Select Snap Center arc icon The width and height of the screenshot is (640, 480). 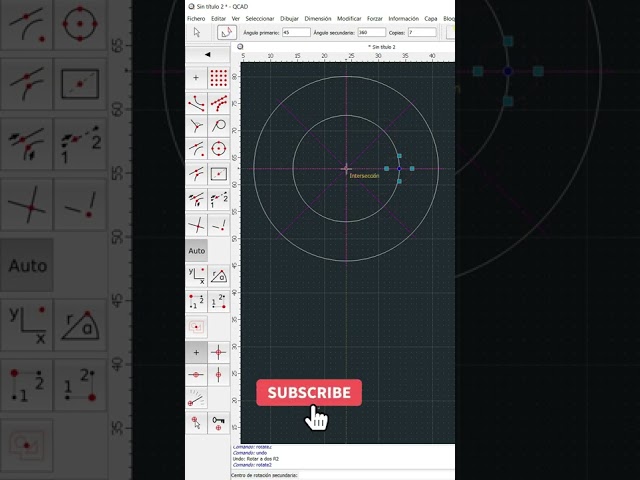196,149
